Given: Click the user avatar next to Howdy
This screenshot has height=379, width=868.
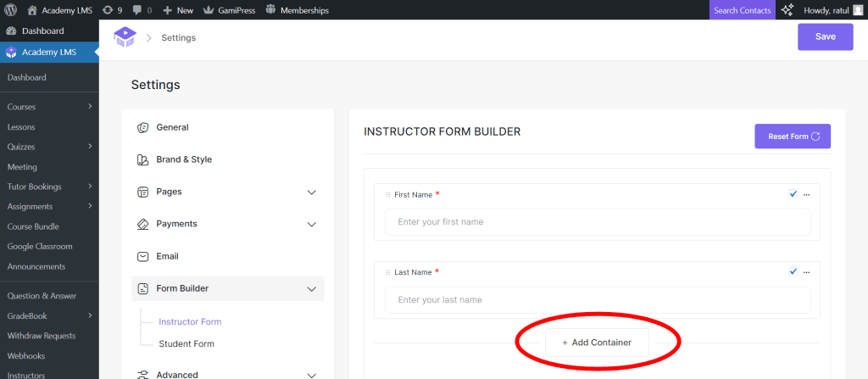Looking at the screenshot, I should coord(858,10).
